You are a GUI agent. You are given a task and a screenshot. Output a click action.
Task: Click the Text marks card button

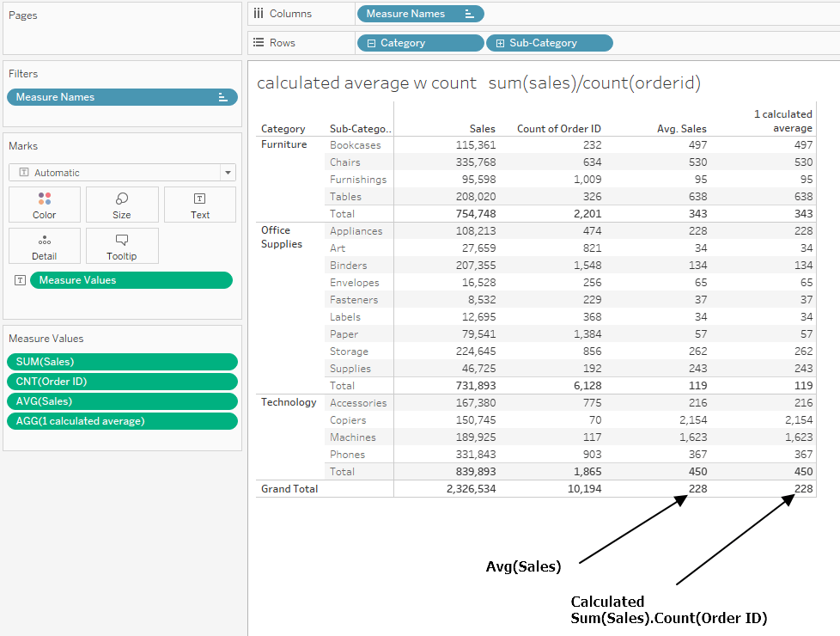coord(200,205)
